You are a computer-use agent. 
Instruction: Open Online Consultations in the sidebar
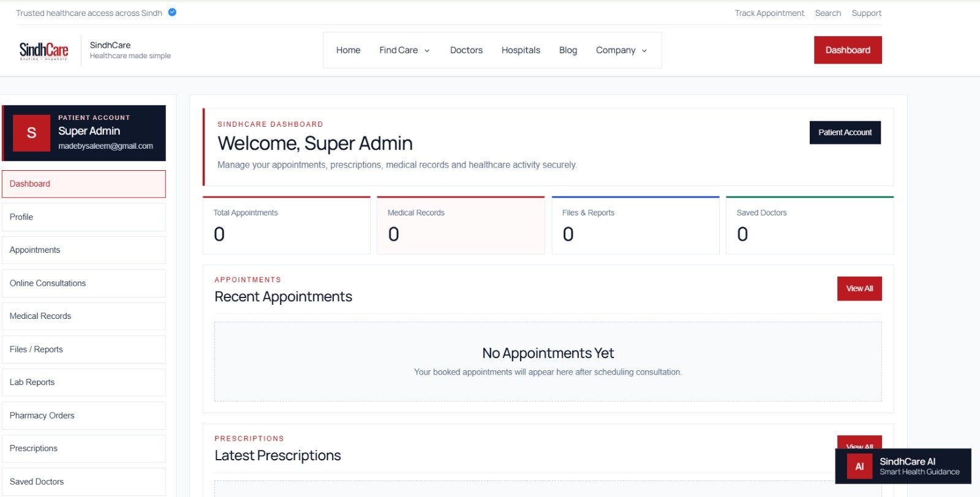pos(84,283)
